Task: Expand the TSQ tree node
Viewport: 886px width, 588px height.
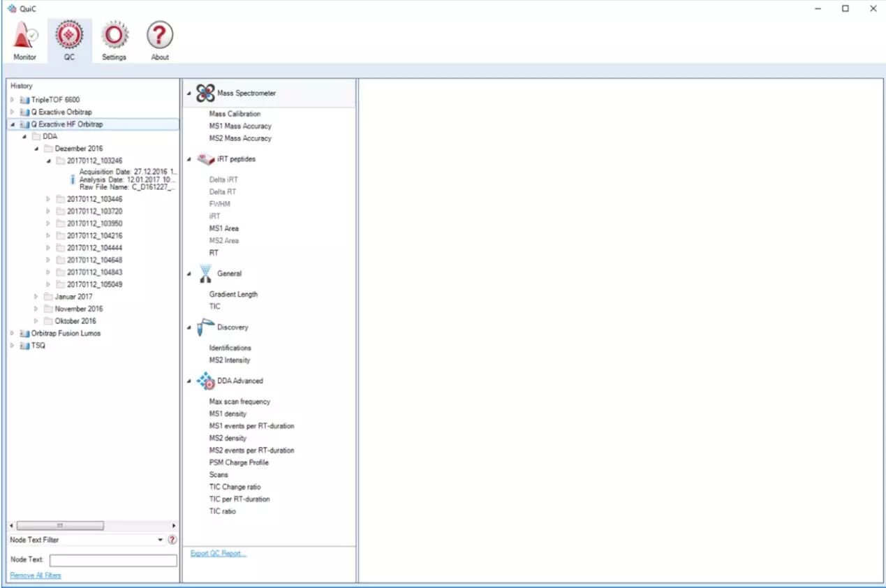Action: (12, 346)
